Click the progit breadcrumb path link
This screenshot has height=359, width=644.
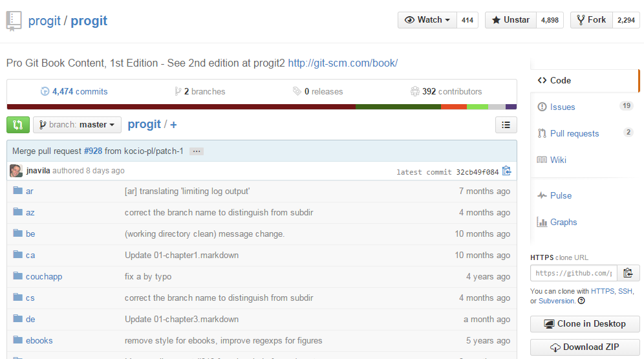(x=144, y=124)
